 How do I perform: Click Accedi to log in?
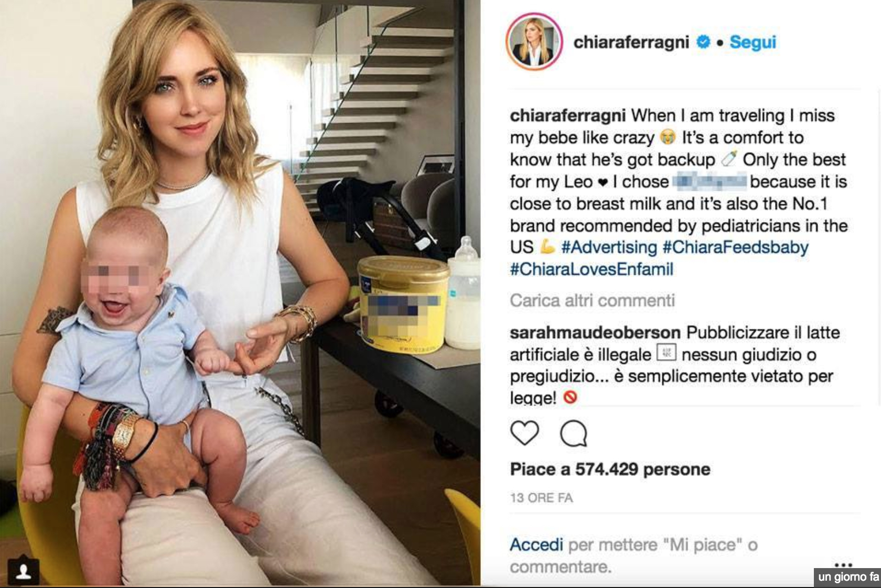[536, 545]
